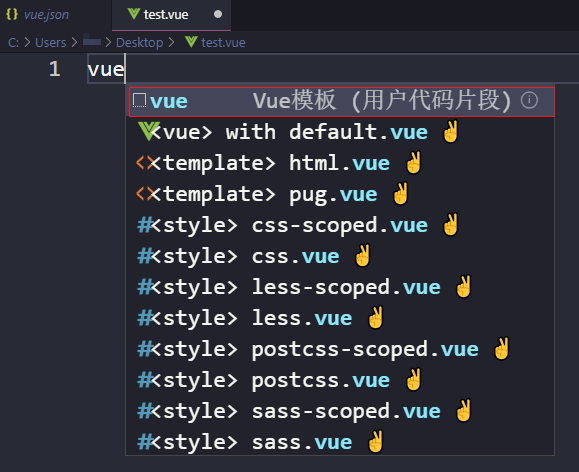
Task: Click the info icon on the vue snippet suggestion
Action: pyautogui.click(x=529, y=100)
